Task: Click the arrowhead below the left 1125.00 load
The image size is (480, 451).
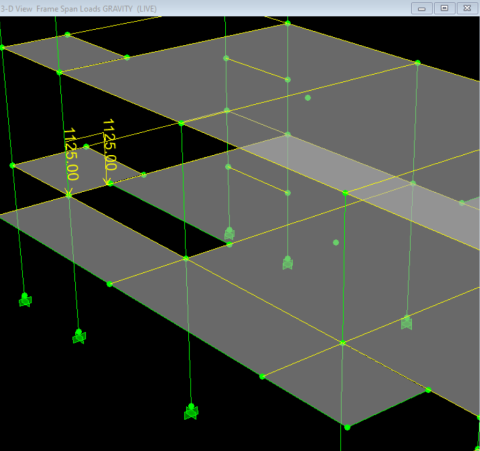Action: [69, 193]
